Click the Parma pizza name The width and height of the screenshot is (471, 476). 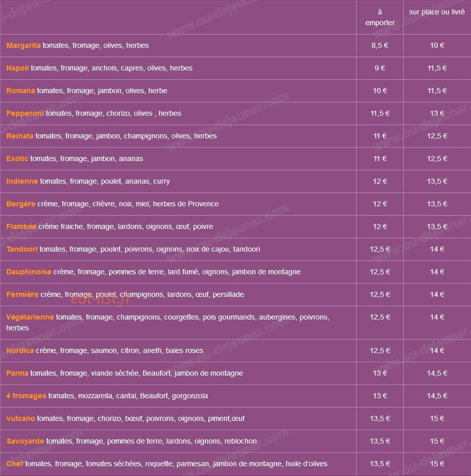click(x=17, y=373)
